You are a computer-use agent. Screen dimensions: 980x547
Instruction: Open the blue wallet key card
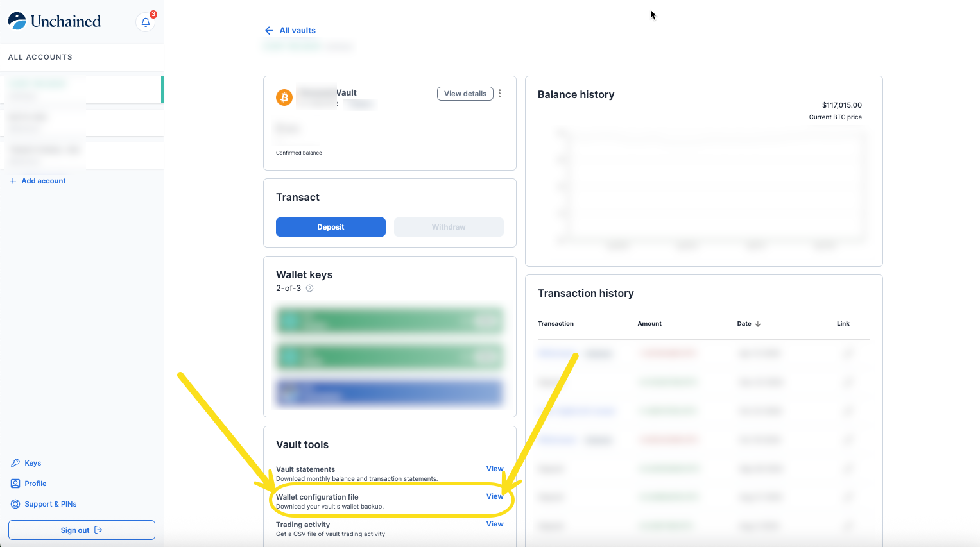point(390,392)
